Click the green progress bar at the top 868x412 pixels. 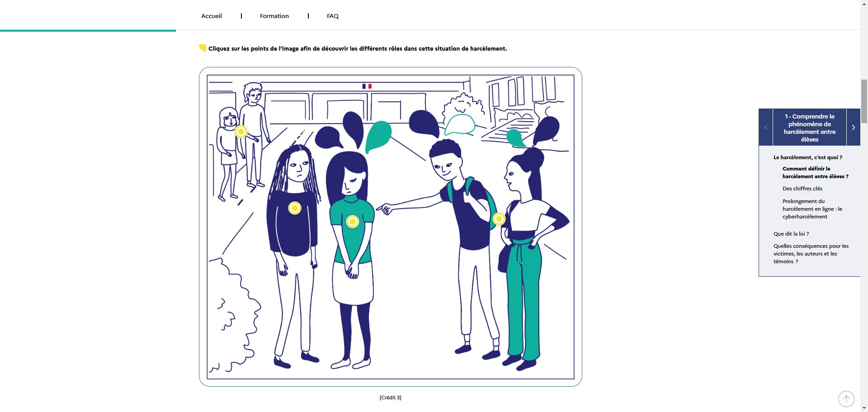click(88, 31)
